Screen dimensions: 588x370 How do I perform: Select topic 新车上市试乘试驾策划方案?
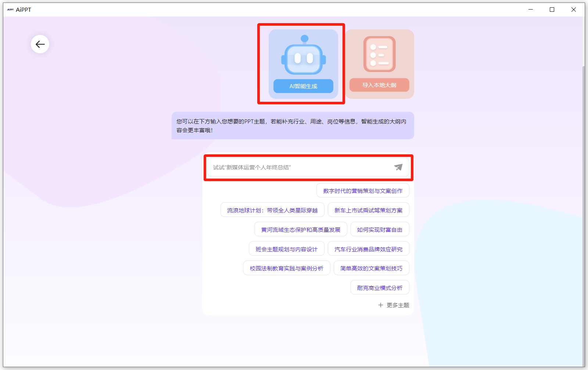pos(369,210)
